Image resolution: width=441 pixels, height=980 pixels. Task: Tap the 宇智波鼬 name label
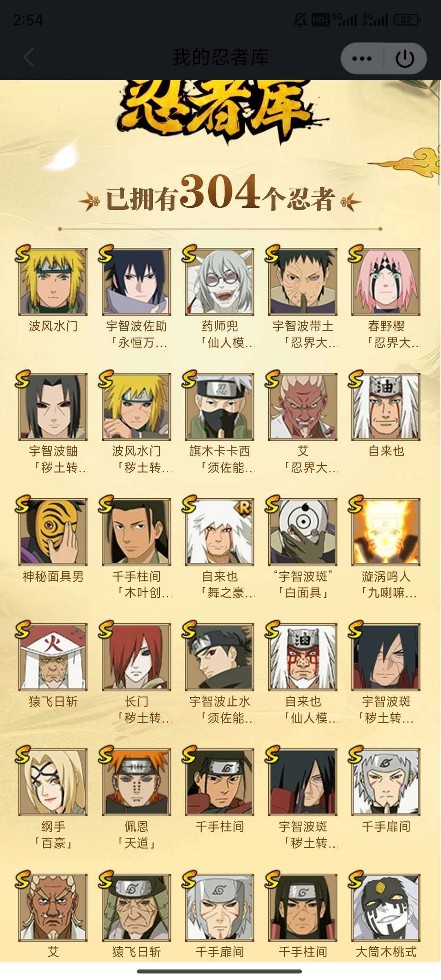[x=53, y=451]
